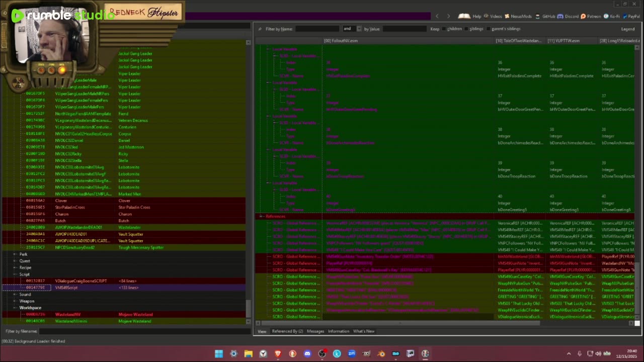Select the VMS49Script record
Image resolution: width=644 pixels, height=362 pixels.
tap(124, 288)
